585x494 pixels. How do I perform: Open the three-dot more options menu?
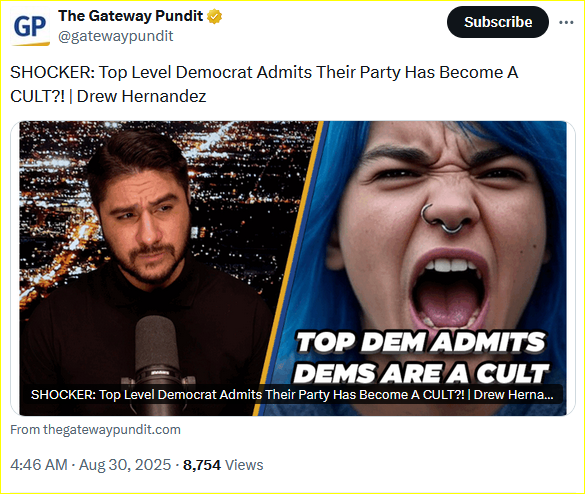[x=566, y=22]
